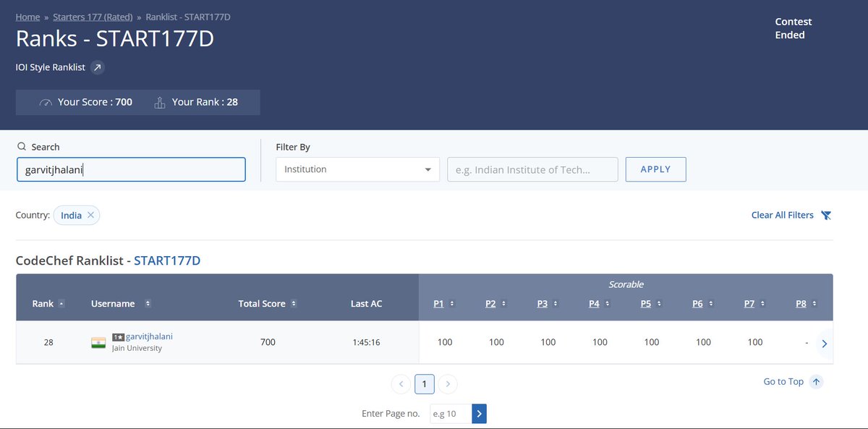Click the P7 score 100 cell
Viewport: 868px width, 429px height.
[x=755, y=342]
